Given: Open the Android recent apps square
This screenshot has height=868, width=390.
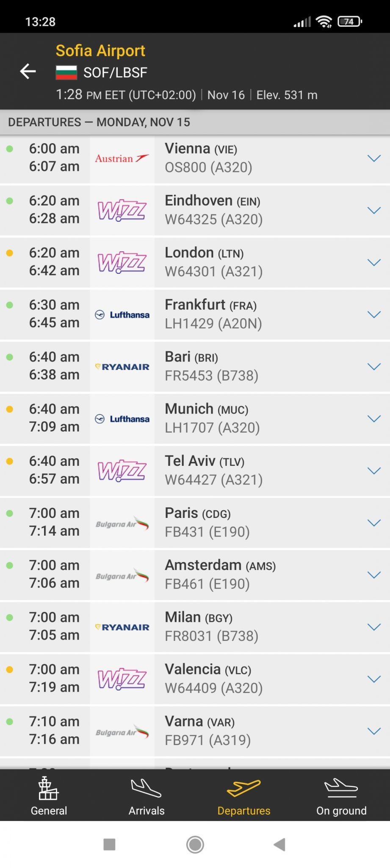Looking at the screenshot, I should pyautogui.click(x=109, y=844).
